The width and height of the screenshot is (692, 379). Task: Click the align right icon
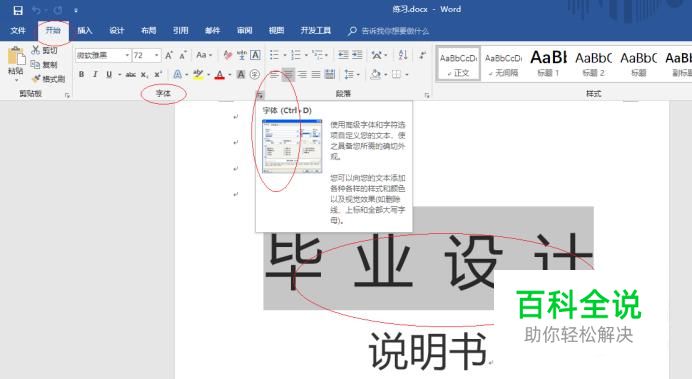click(x=302, y=75)
